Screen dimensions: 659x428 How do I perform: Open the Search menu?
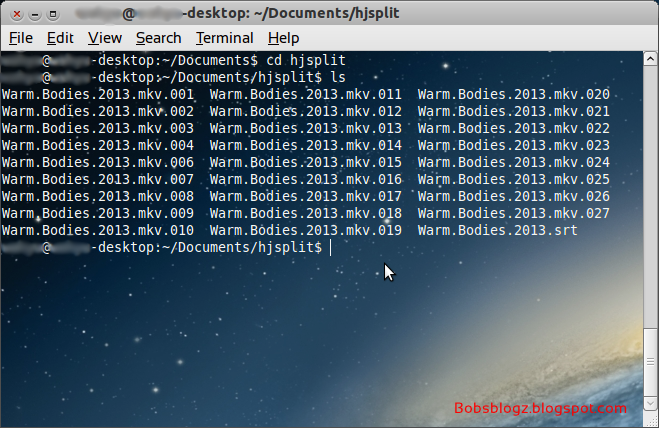(158, 38)
